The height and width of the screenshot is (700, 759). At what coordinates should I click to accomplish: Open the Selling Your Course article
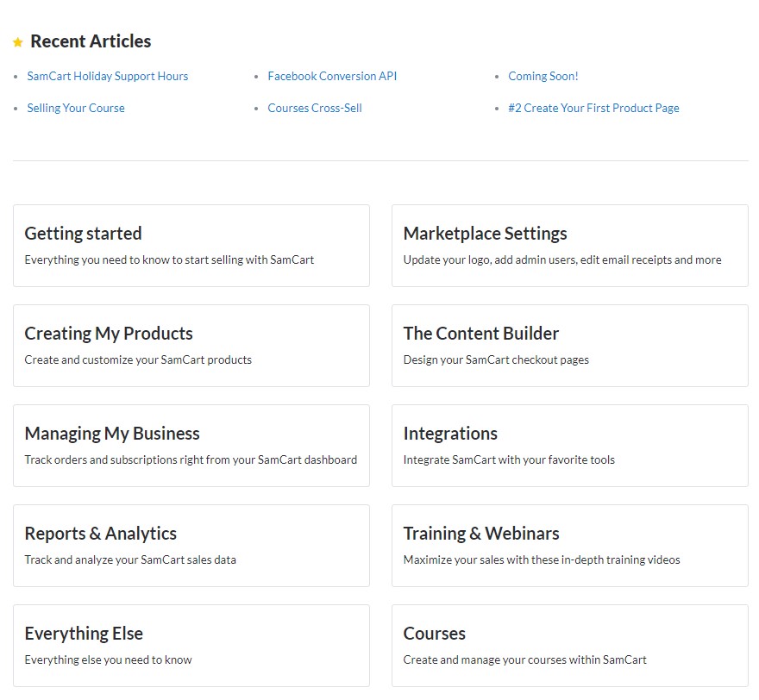coord(76,108)
